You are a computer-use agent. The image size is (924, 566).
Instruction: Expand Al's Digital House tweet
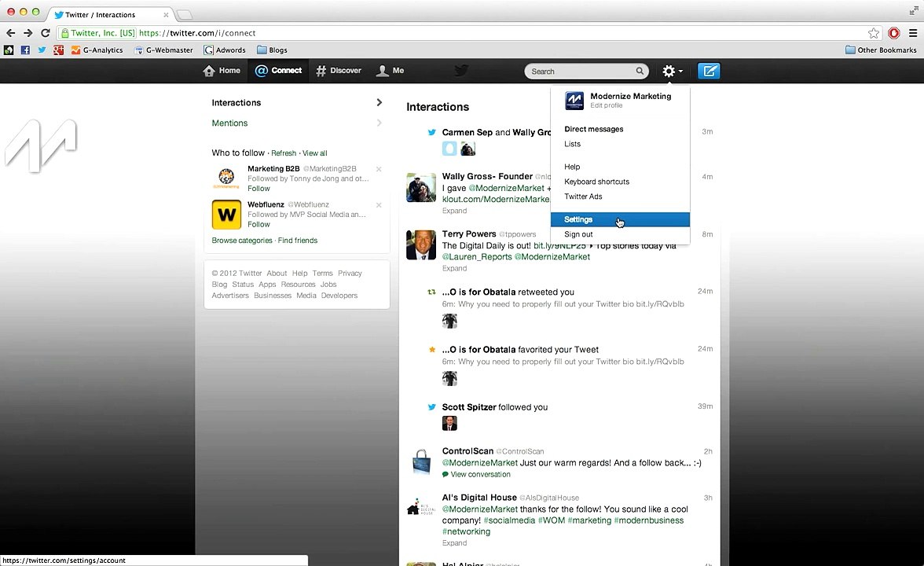(454, 544)
